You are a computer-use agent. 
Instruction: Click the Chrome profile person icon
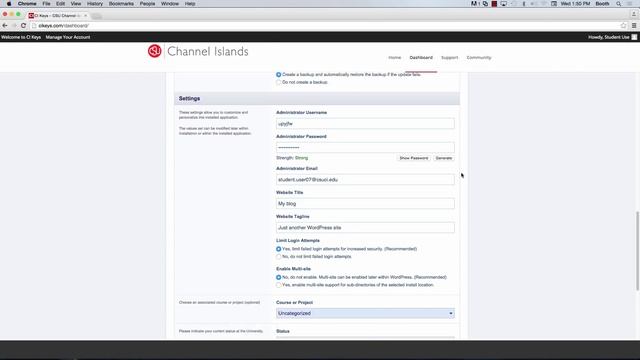pyautogui.click(x=634, y=14)
